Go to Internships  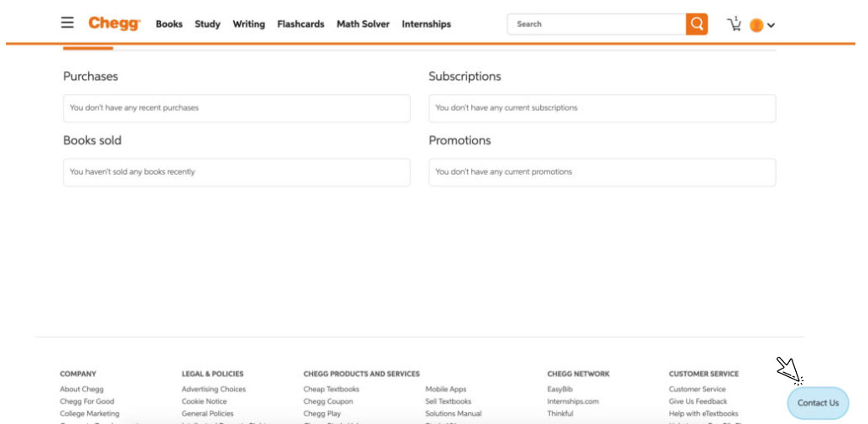point(426,24)
